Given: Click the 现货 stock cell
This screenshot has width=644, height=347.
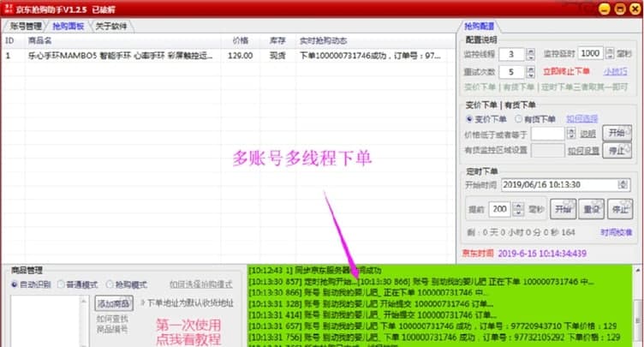Looking at the screenshot, I should (x=277, y=56).
